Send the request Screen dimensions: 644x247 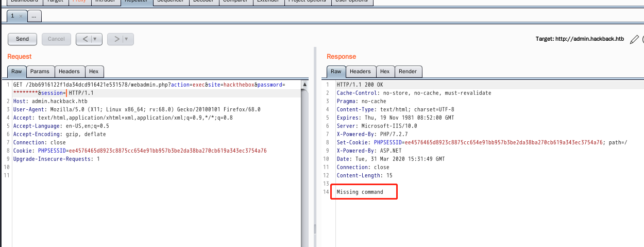[22, 39]
